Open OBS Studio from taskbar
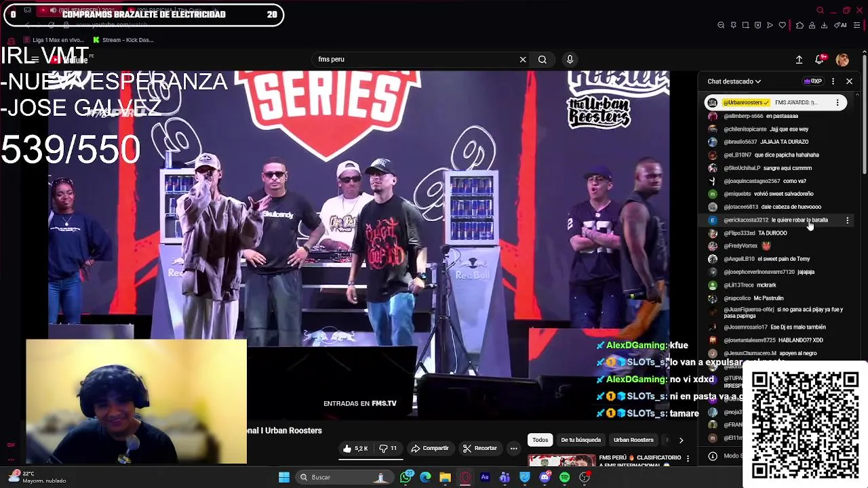This screenshot has width=868, height=488. coord(585,477)
